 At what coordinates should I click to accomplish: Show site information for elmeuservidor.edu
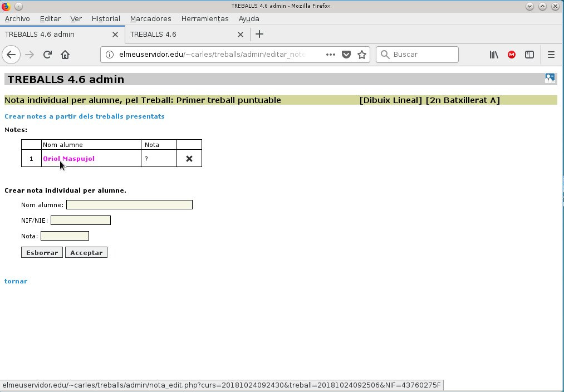pos(110,55)
